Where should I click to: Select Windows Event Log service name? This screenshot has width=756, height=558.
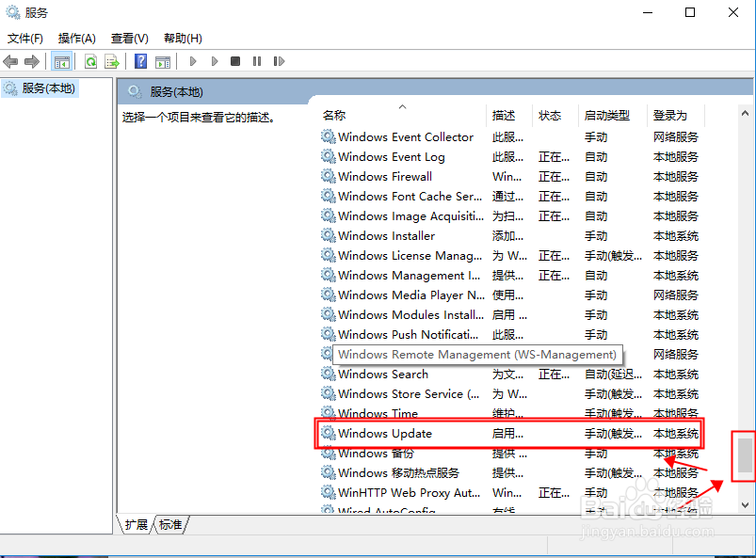(x=392, y=156)
